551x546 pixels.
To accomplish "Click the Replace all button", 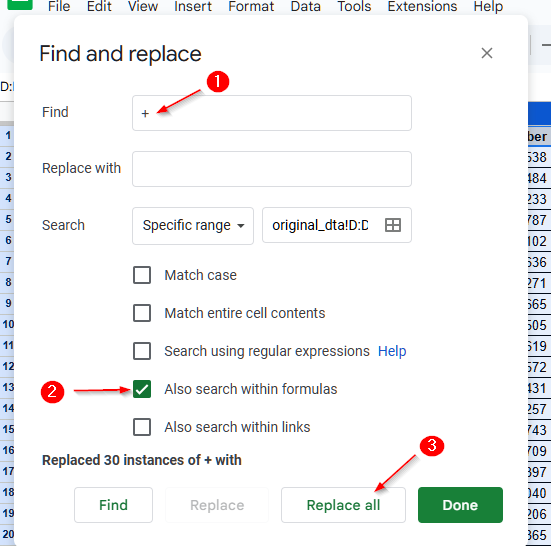I will coord(343,505).
